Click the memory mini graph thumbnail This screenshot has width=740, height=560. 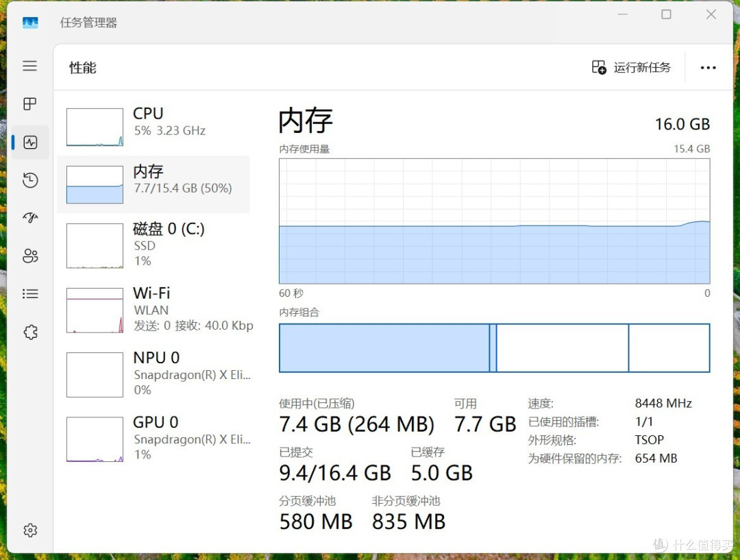[x=95, y=184]
